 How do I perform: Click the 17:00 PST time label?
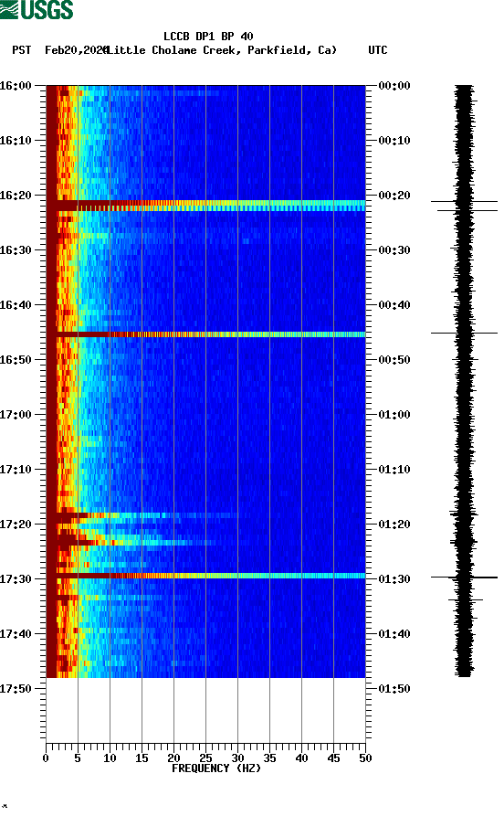pyautogui.click(x=16, y=415)
